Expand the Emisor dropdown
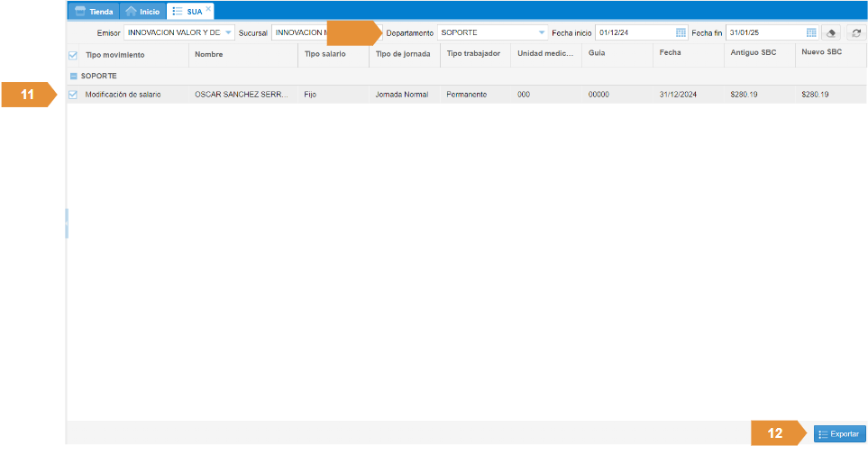 click(228, 32)
